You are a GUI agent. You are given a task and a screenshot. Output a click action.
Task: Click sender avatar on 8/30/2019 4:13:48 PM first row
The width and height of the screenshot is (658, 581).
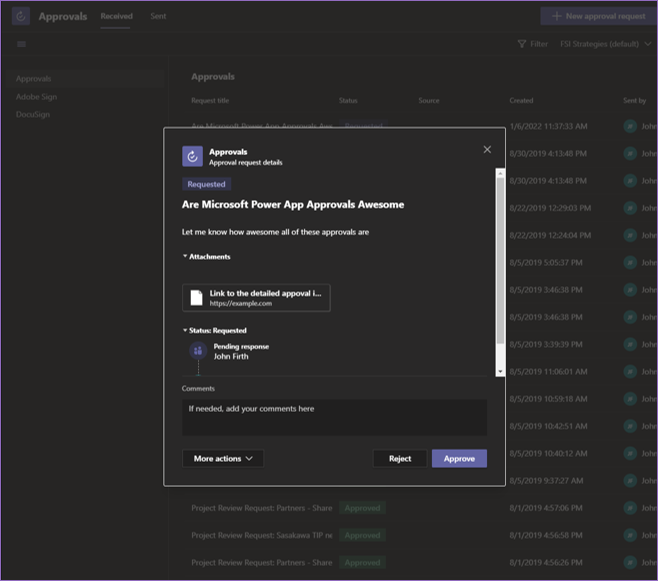click(x=630, y=154)
